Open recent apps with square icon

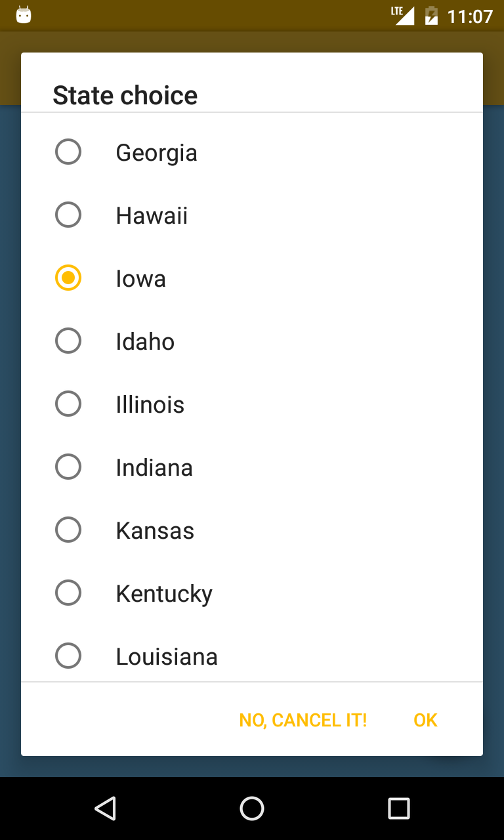click(x=399, y=808)
